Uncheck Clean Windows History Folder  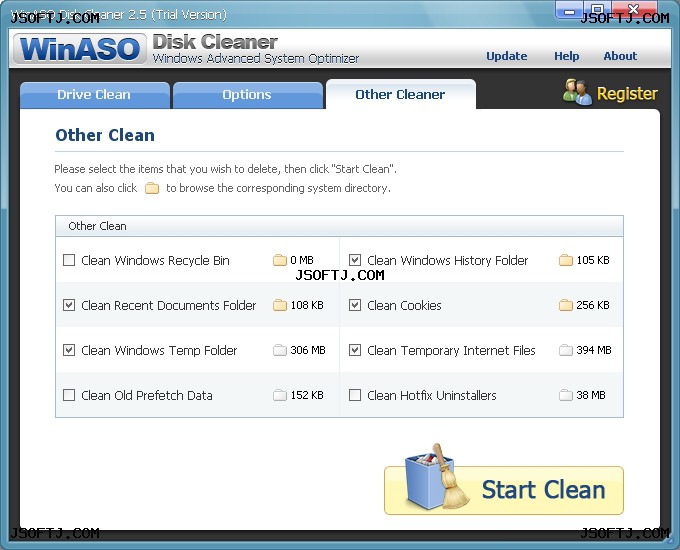(x=355, y=260)
